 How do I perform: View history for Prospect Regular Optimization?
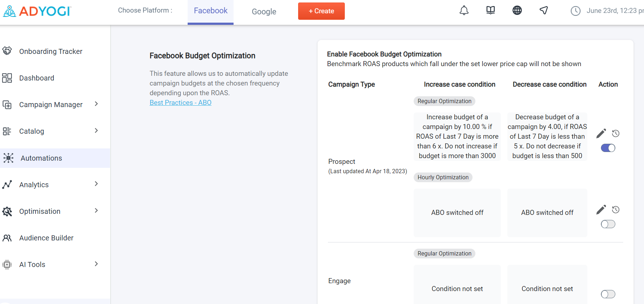616,133
